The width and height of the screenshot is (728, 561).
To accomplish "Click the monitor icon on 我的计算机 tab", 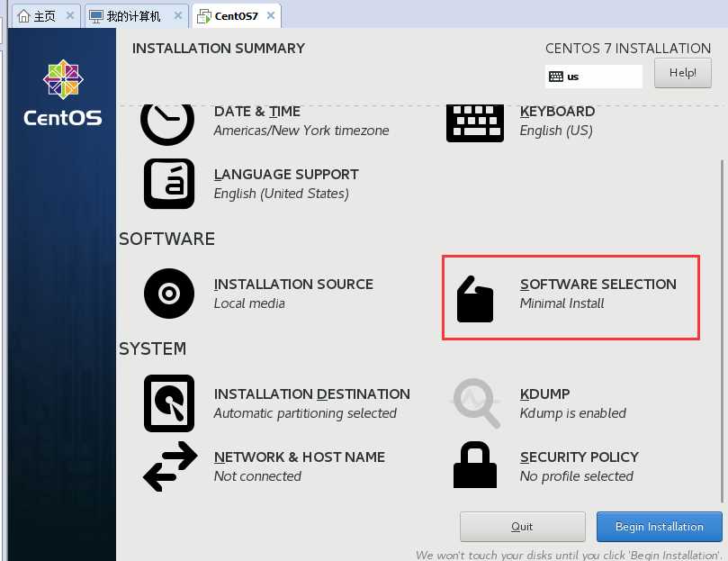I will coord(96,16).
